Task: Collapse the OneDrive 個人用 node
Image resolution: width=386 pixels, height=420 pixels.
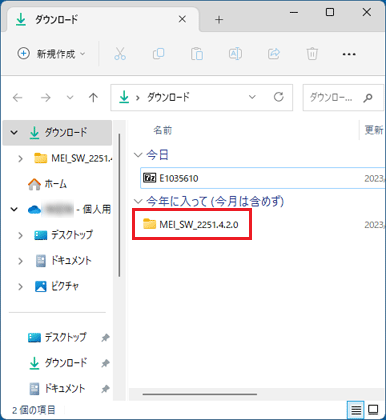Action: [x=14, y=209]
